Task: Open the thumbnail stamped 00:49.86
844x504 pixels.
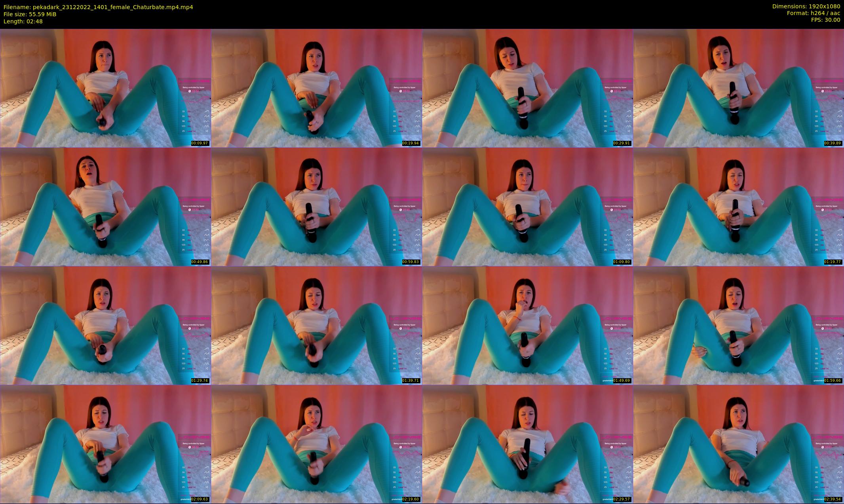Action: tap(105, 207)
